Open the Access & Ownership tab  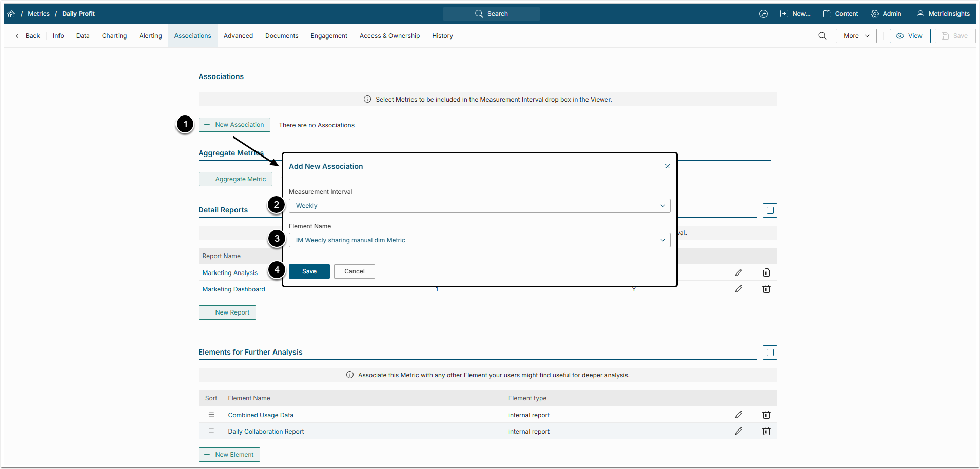[389, 36]
